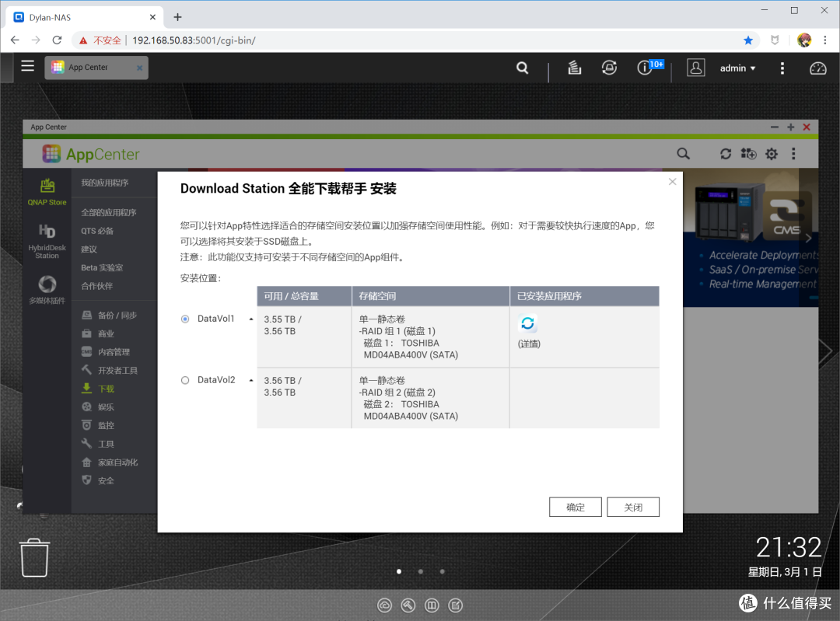Close the App Center taskbar tab
840x621 pixels.
pos(140,68)
